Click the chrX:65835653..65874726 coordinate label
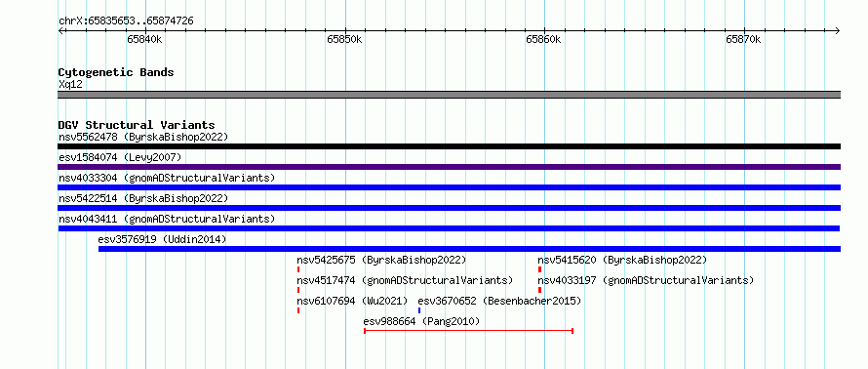868x369 pixels. tap(126, 21)
